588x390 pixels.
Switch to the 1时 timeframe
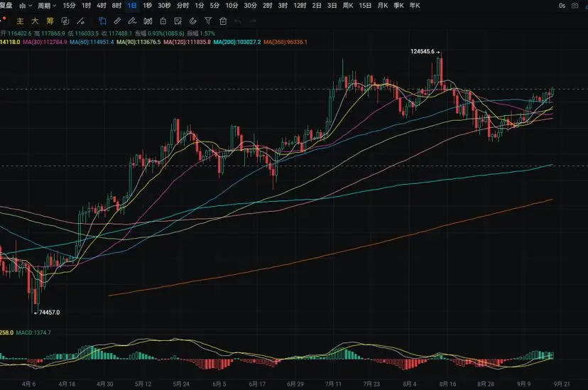click(86, 6)
